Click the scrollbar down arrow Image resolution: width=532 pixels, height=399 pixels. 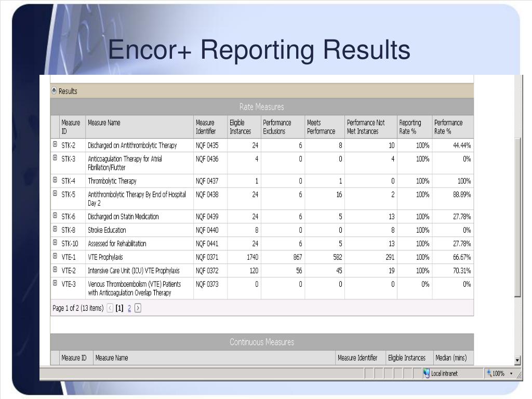coord(517,361)
